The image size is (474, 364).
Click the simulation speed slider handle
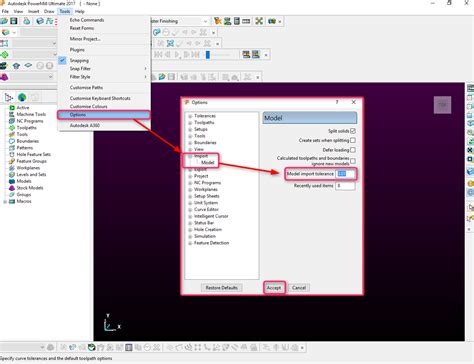point(208,54)
